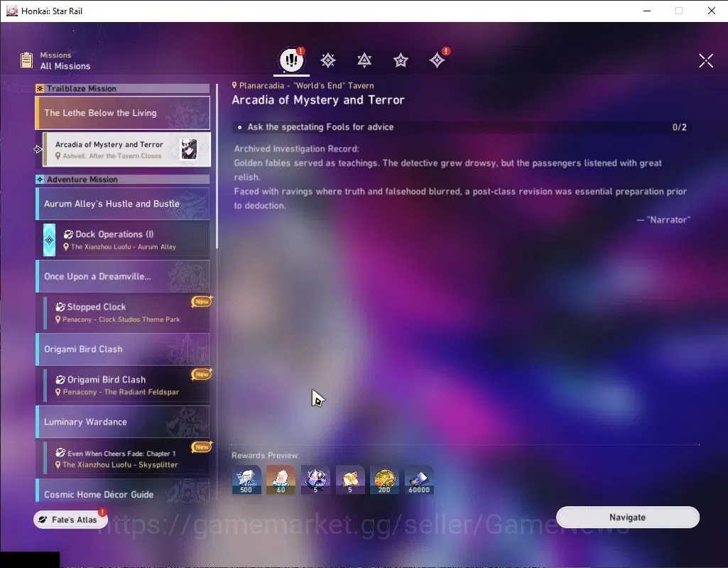The image size is (728, 568).
Task: Select the Dock Operations (I) mission
Action: click(126, 240)
